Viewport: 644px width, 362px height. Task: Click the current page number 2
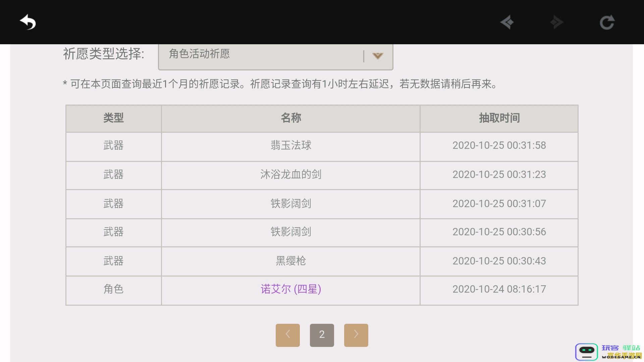(322, 335)
